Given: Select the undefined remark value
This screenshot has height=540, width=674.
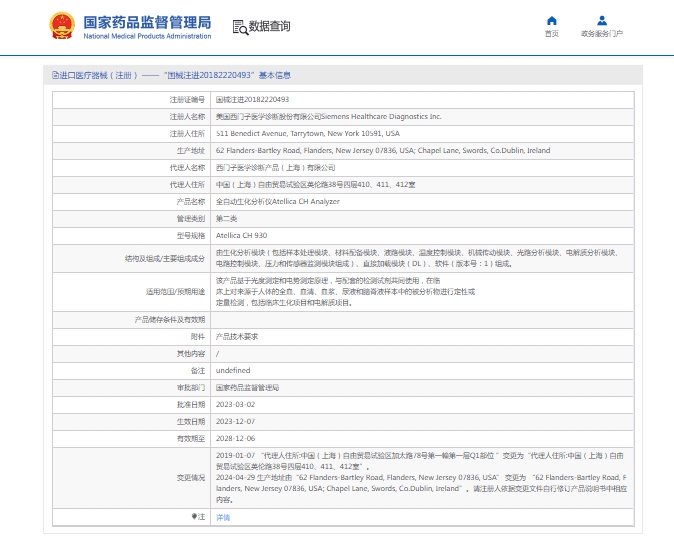Looking at the screenshot, I should (233, 370).
